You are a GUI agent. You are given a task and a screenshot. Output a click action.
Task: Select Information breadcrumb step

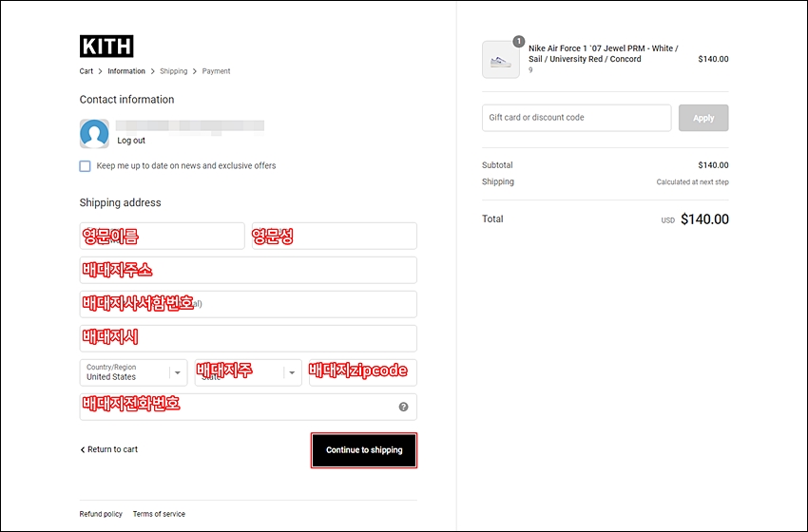(126, 71)
